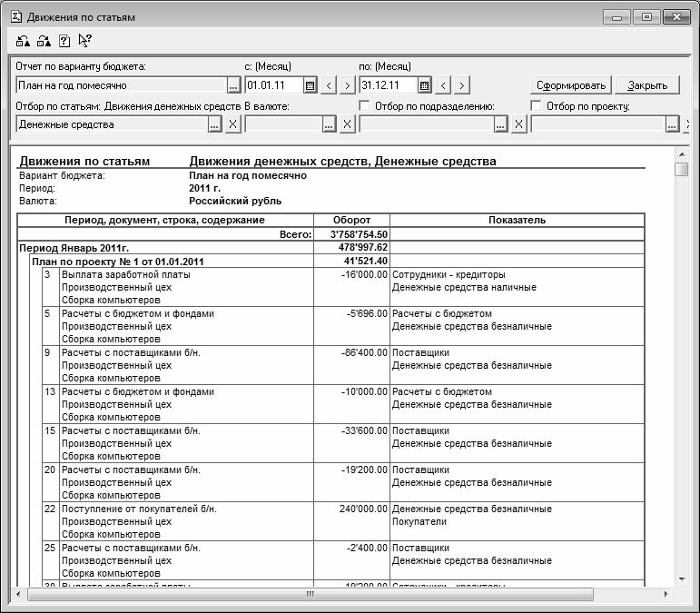Open project selection ellipsis button
This screenshot has width=700, height=613.
point(673,124)
